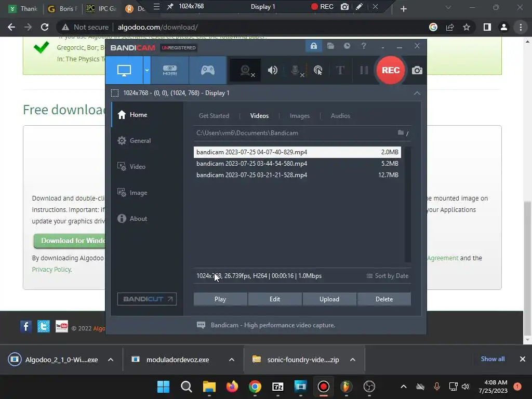Bookmark this page star icon
532x399 pixels.
467,27
